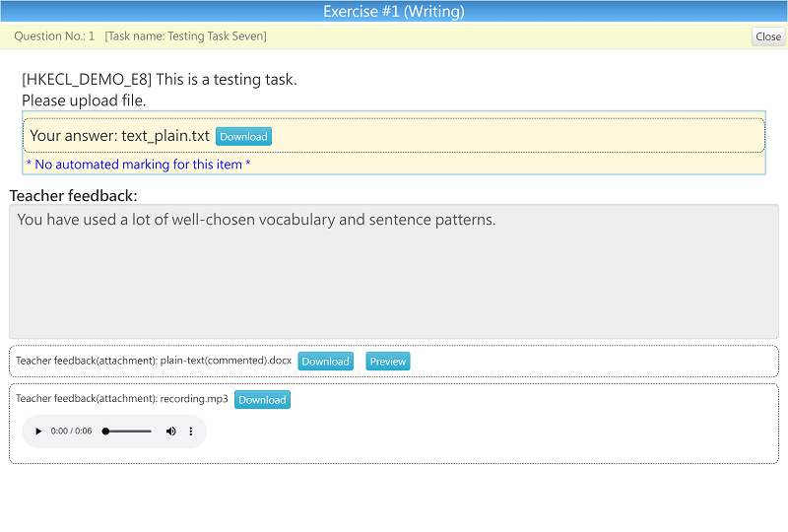Select the Question No. 1 label

(x=54, y=36)
